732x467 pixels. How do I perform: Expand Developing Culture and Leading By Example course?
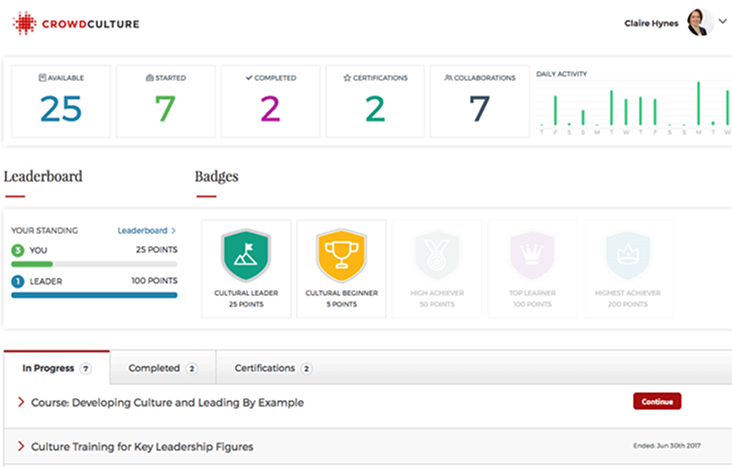pos(21,402)
